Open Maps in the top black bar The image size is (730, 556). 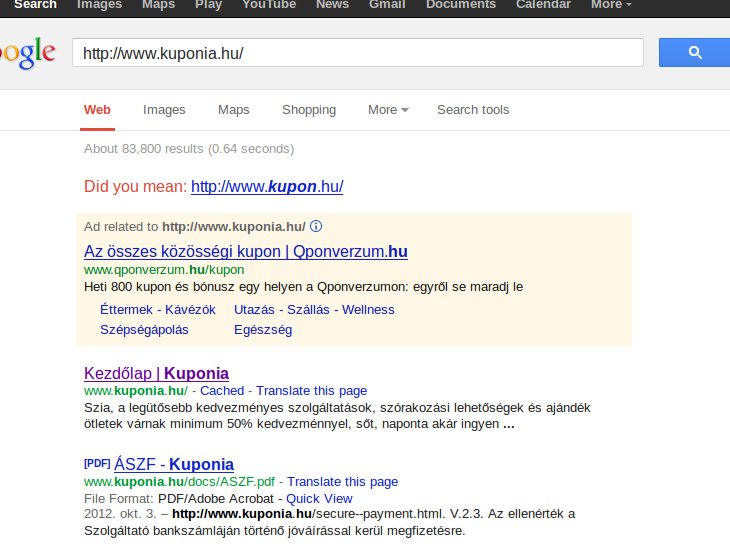coord(158,5)
